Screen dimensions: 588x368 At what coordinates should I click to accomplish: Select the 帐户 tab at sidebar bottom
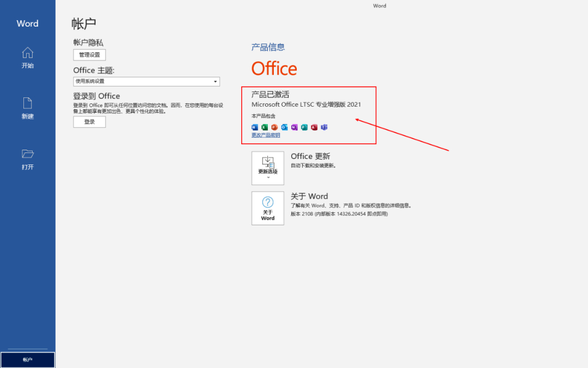27,360
